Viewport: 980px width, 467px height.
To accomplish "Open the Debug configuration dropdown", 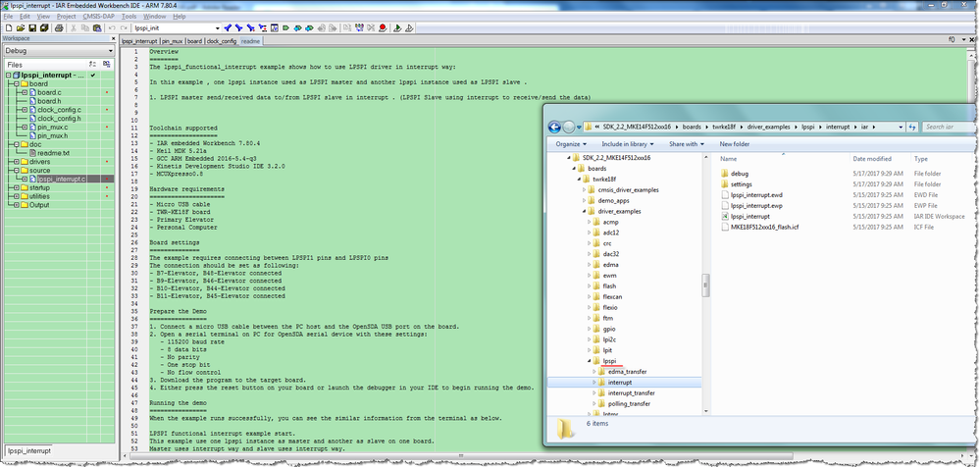I will pyautogui.click(x=111, y=51).
